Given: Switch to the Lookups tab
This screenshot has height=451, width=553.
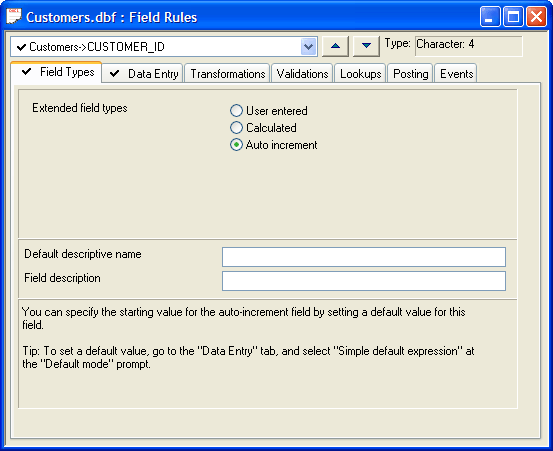Looking at the screenshot, I should (x=360, y=74).
